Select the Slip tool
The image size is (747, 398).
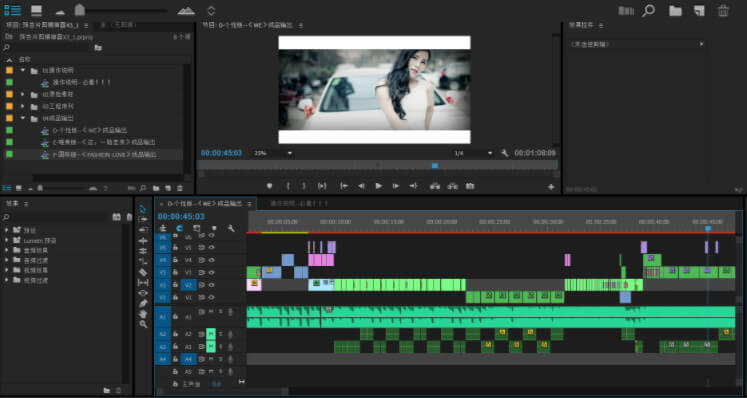coord(143,283)
